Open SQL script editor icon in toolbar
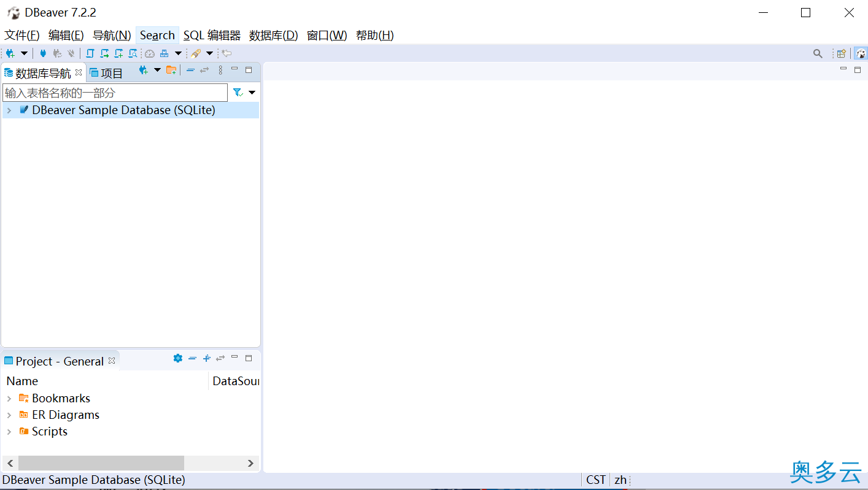 pos(90,53)
